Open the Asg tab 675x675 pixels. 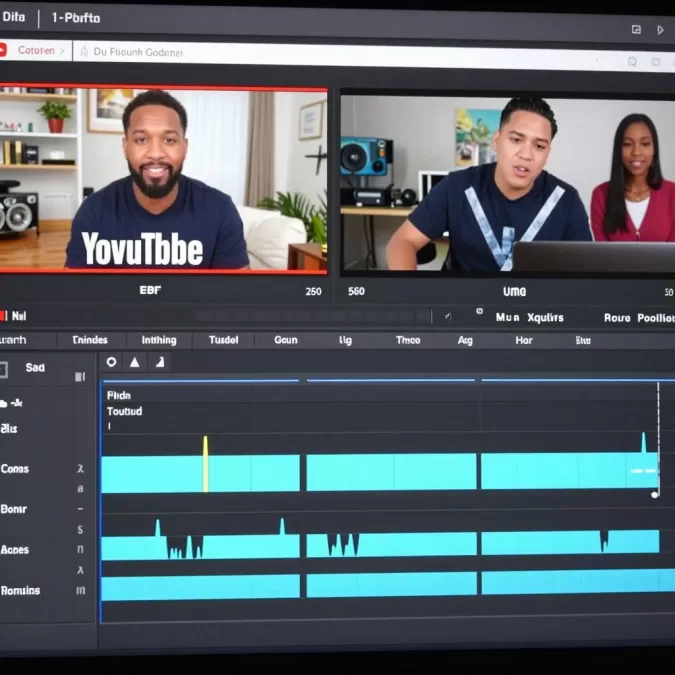(465, 341)
